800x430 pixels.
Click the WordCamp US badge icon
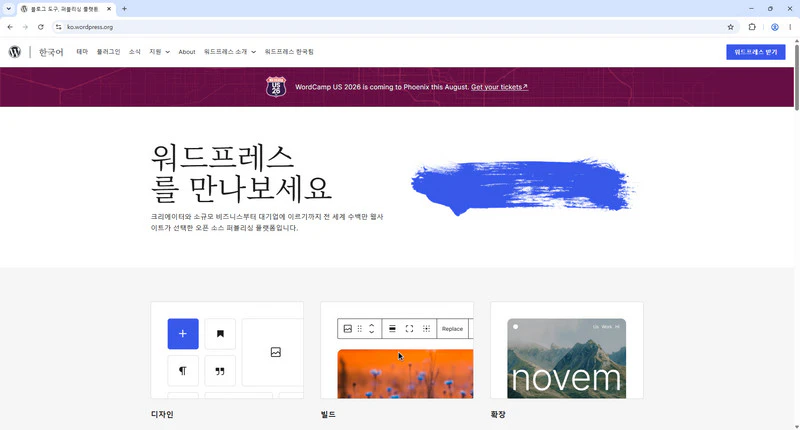click(x=276, y=87)
